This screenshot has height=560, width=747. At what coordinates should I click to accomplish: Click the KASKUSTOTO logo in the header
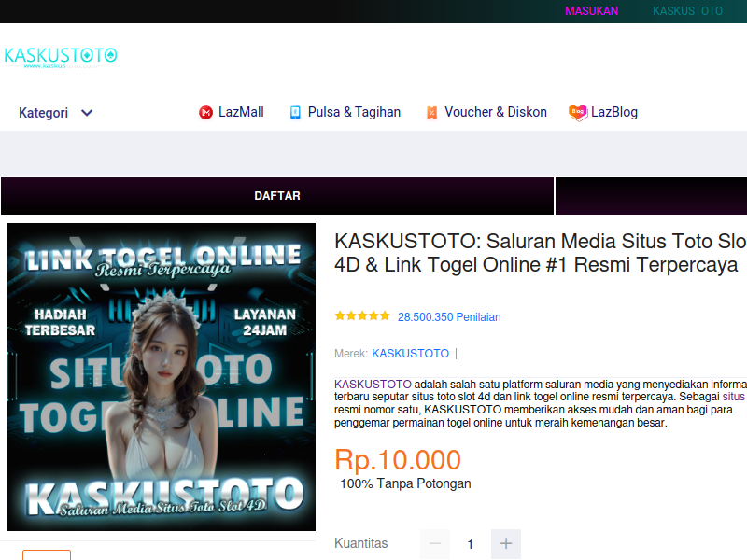coord(61,56)
